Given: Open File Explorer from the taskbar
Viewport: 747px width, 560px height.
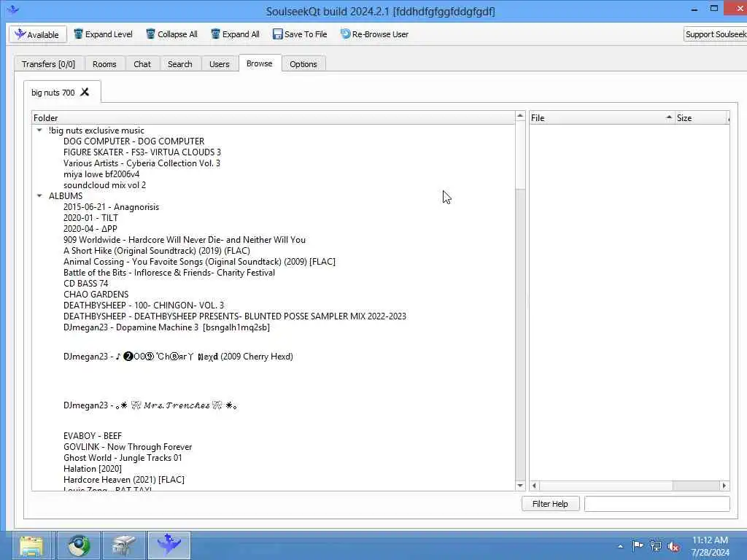Looking at the screenshot, I should point(31,545).
